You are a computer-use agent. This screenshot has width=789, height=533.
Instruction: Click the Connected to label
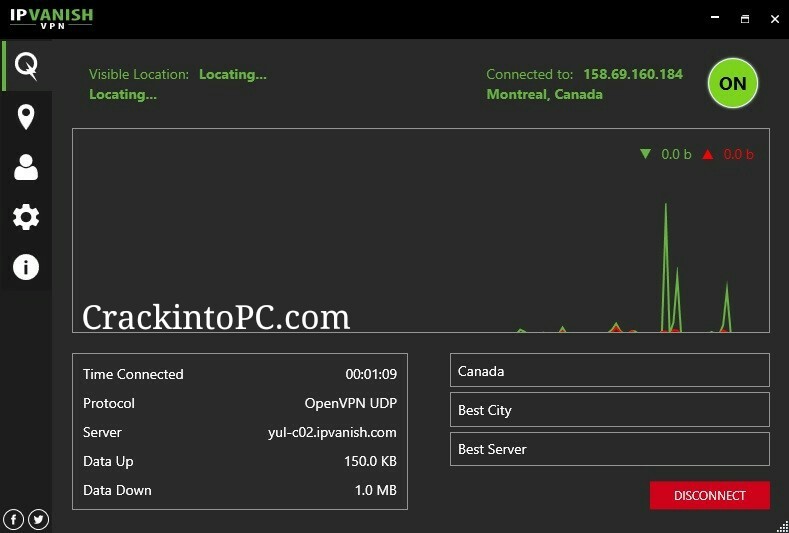click(529, 74)
